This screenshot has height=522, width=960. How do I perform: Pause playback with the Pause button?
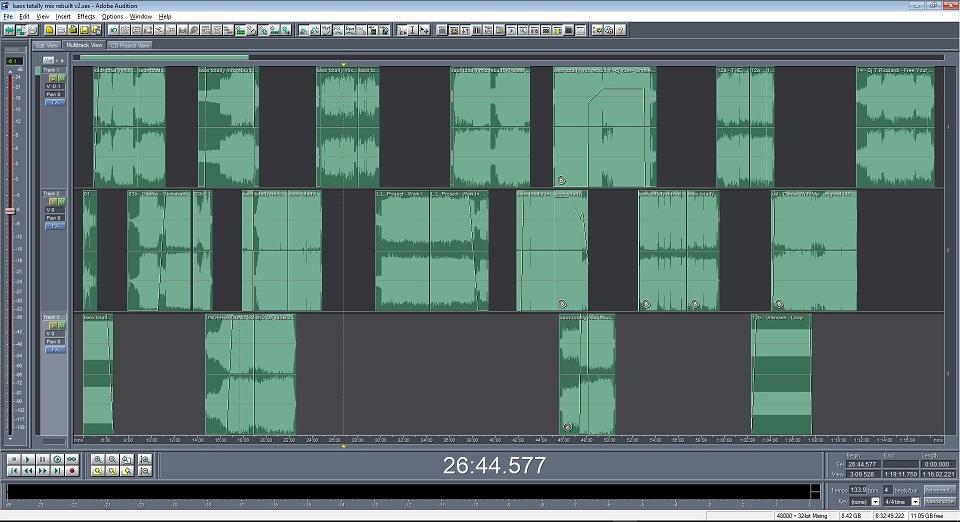point(42,459)
